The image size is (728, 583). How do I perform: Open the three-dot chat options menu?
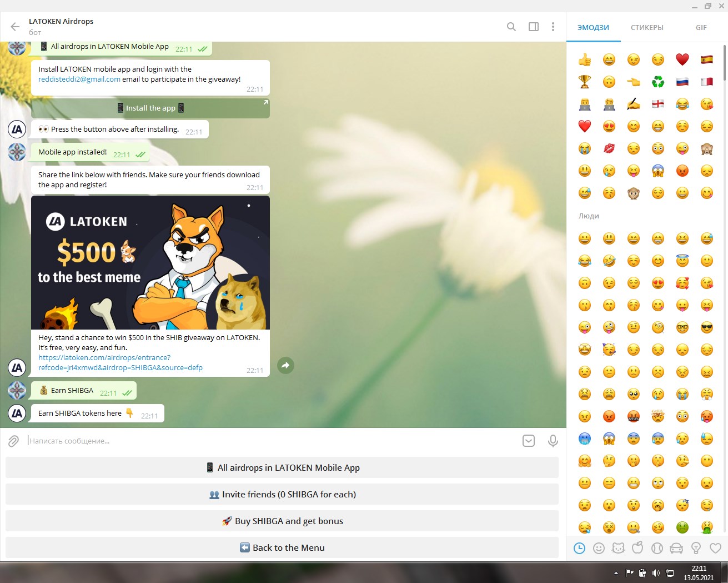click(x=553, y=27)
